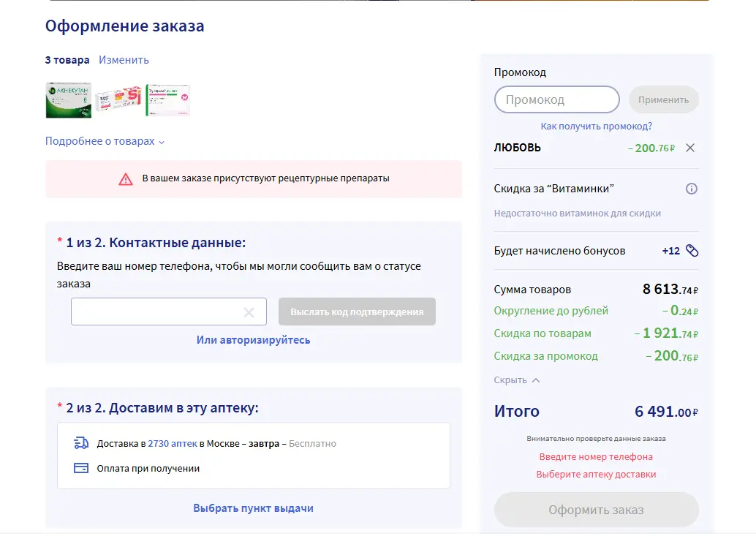Image resolution: width=756 pixels, height=536 pixels.
Task: Click Выбрать пункт выдачи link
Action: tap(253, 508)
